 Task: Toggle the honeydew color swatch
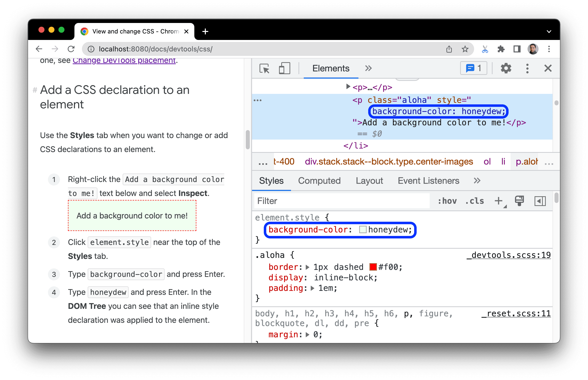point(360,230)
